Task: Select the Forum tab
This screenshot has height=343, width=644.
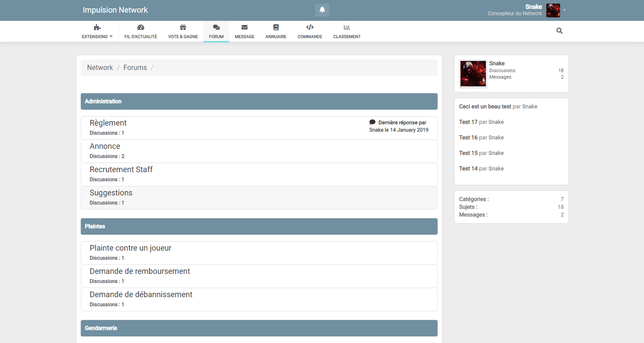Action: pyautogui.click(x=216, y=32)
